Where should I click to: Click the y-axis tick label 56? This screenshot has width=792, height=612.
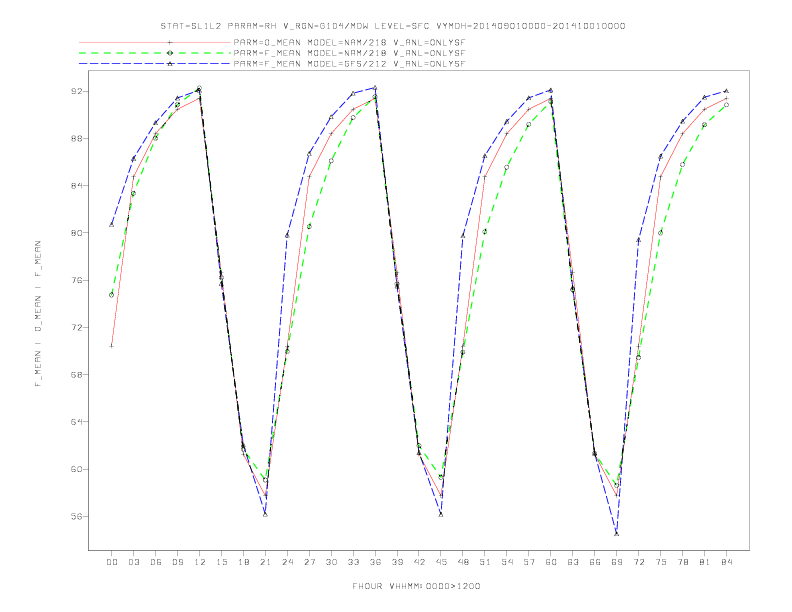pos(76,516)
